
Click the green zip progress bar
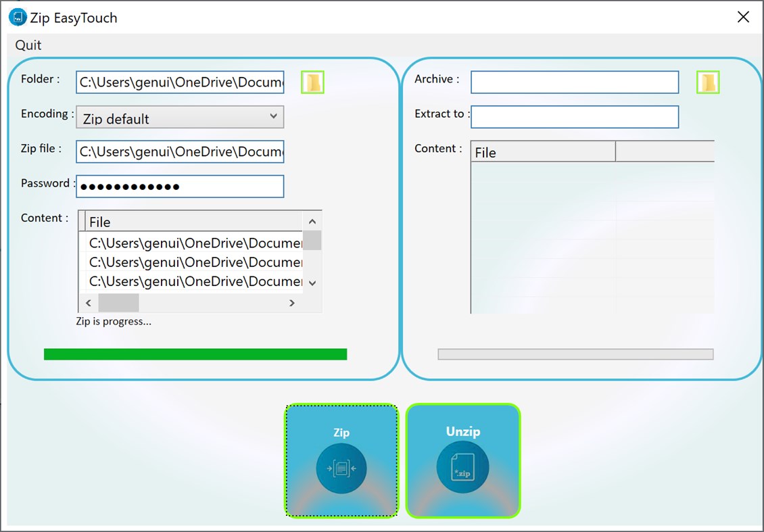[x=195, y=354]
